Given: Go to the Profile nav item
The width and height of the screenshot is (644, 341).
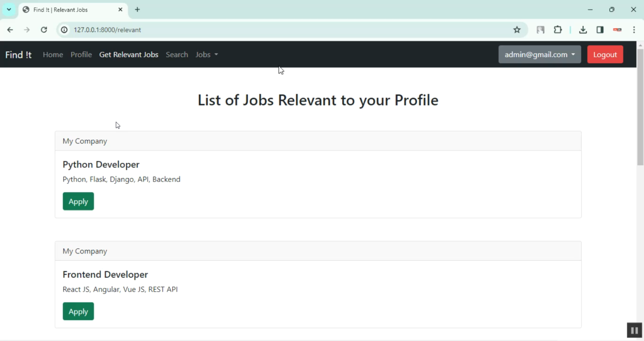Looking at the screenshot, I should pyautogui.click(x=81, y=55).
